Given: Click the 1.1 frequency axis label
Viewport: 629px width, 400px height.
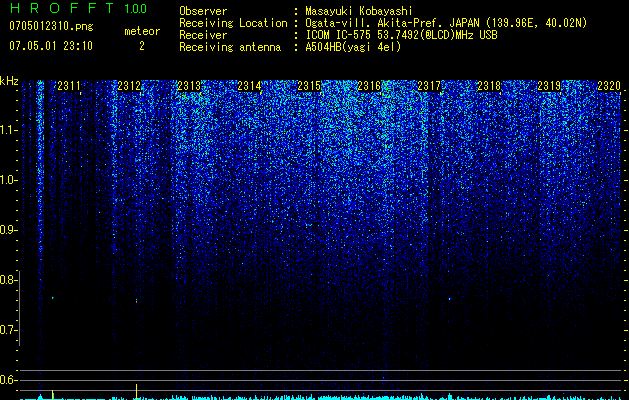Looking at the screenshot, I should coord(9,130).
